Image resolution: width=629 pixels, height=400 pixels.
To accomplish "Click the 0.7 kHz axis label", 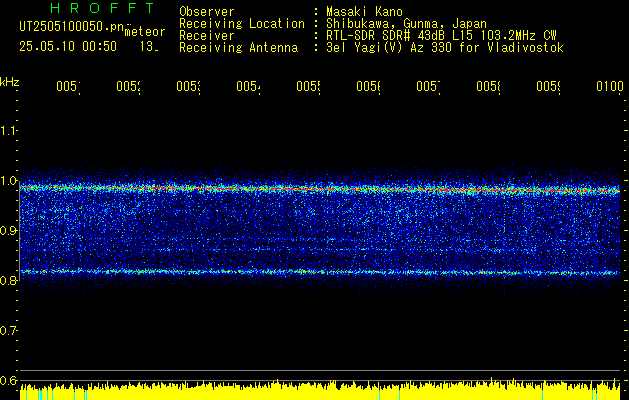I will [8, 330].
